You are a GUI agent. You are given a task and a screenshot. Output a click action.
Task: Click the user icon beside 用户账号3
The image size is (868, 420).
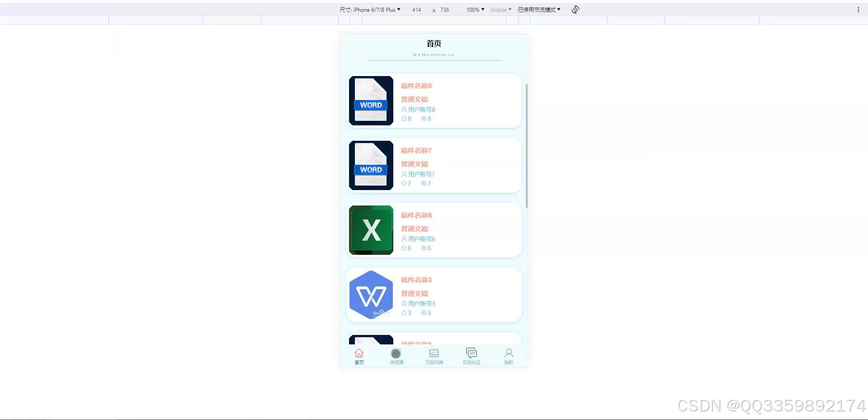(x=404, y=304)
